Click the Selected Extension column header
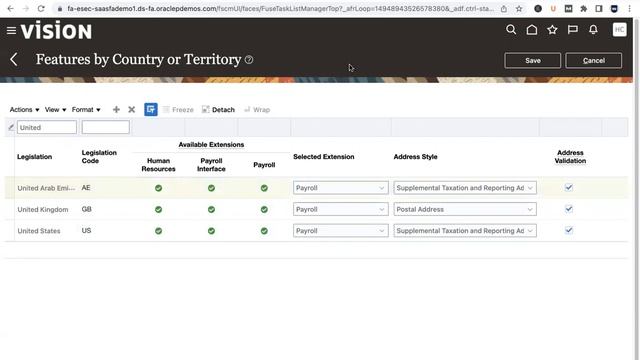This screenshot has width=640, height=360. 323,157
